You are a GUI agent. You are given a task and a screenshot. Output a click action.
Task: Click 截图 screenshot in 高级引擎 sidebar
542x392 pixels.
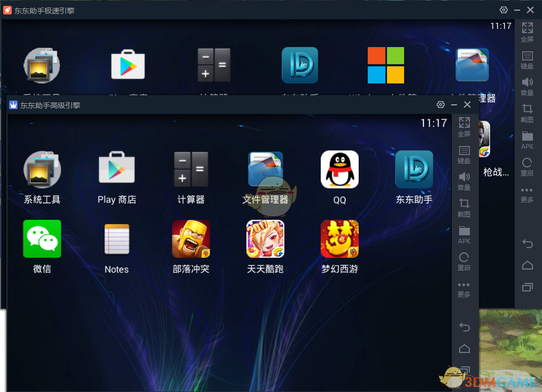pyautogui.click(x=464, y=208)
